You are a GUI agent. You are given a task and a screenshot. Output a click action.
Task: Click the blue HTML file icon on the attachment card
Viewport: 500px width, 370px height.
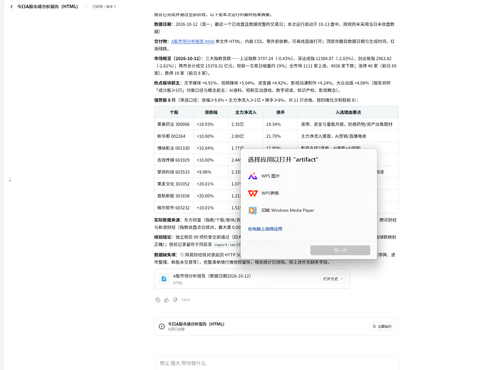pos(164,279)
